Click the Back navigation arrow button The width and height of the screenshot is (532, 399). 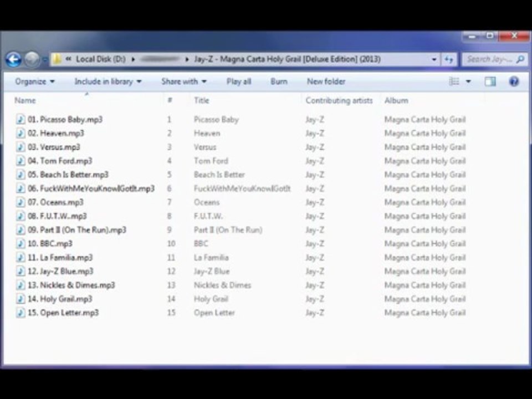point(13,59)
